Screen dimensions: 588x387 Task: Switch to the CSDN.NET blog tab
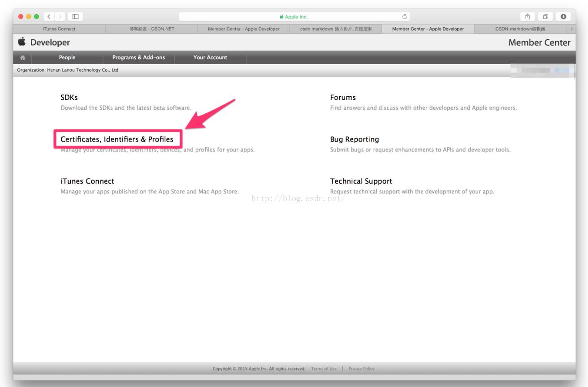pyautogui.click(x=151, y=29)
